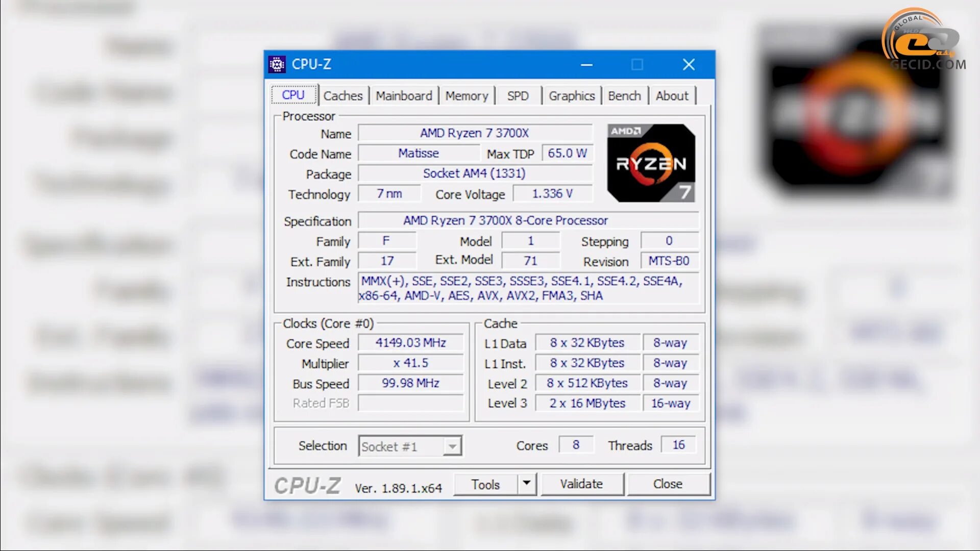View the About tab
980x551 pixels.
pos(672,96)
